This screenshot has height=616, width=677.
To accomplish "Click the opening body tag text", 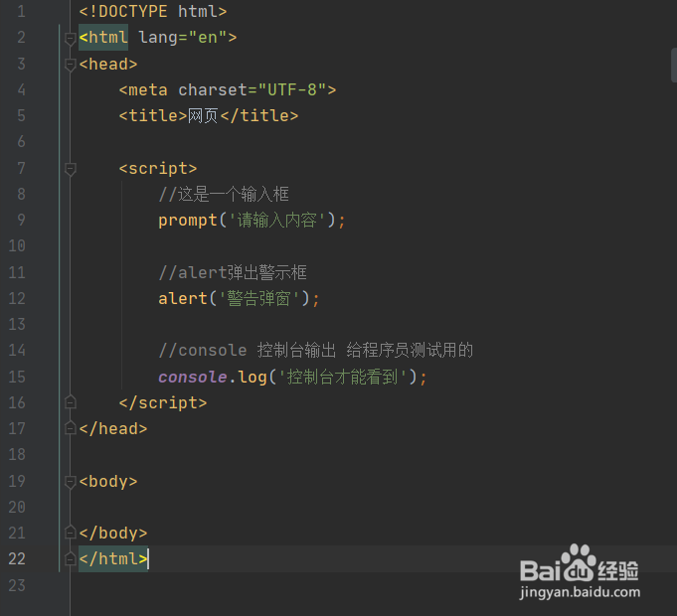I will (x=108, y=482).
